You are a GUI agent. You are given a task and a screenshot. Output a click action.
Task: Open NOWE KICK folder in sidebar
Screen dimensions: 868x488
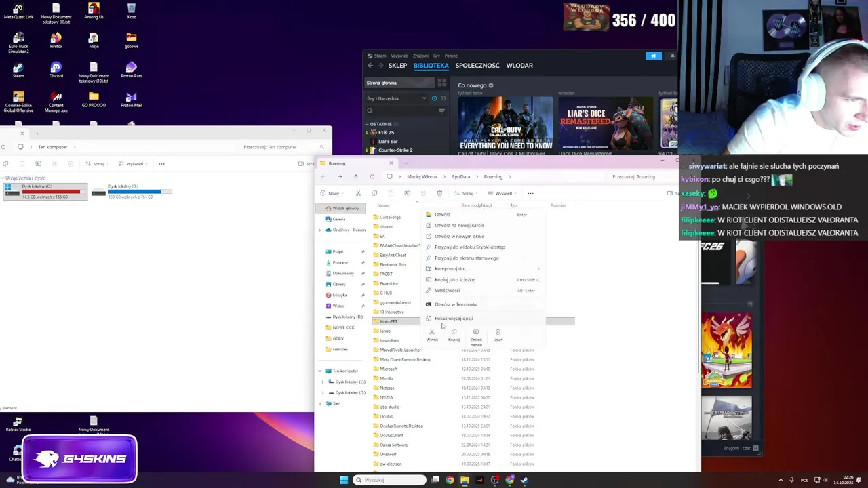pyautogui.click(x=343, y=328)
